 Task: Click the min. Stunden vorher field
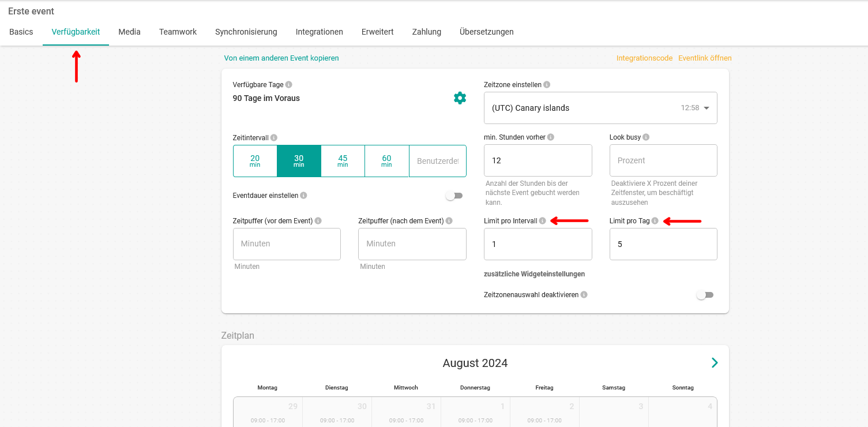coord(538,160)
